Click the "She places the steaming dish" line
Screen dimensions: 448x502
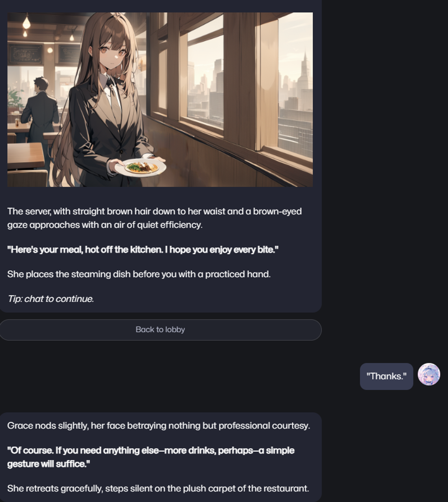[139, 274]
